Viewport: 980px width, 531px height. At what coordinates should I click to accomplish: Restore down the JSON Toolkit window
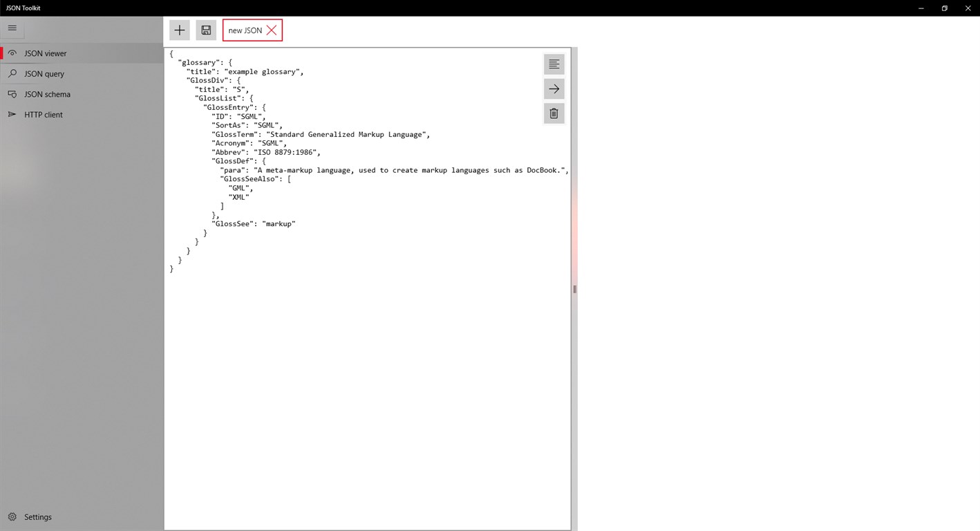[945, 8]
